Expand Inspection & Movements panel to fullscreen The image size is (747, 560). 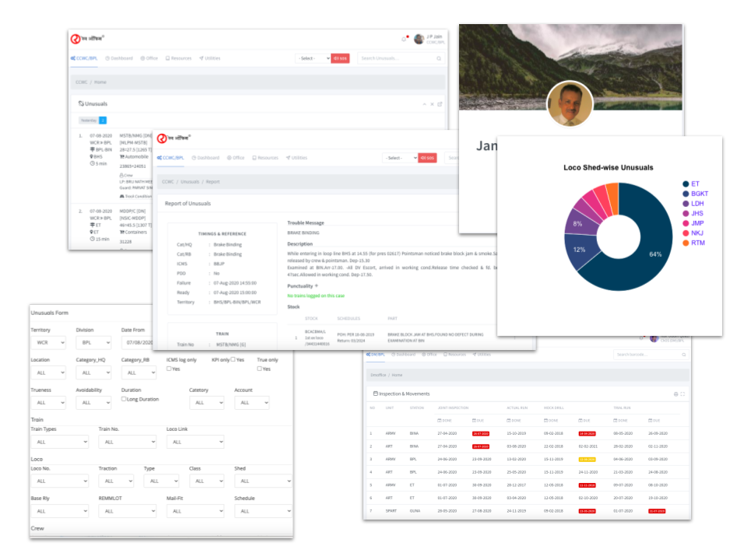click(682, 394)
